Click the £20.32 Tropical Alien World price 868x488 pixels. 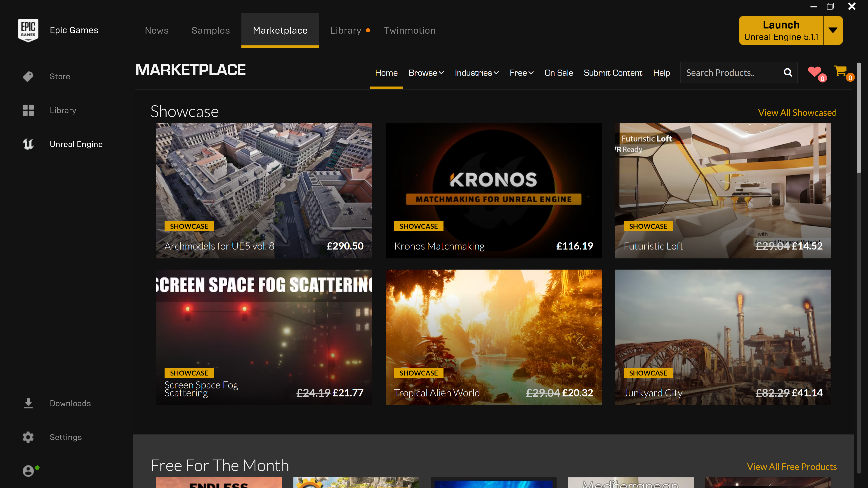[578, 393]
